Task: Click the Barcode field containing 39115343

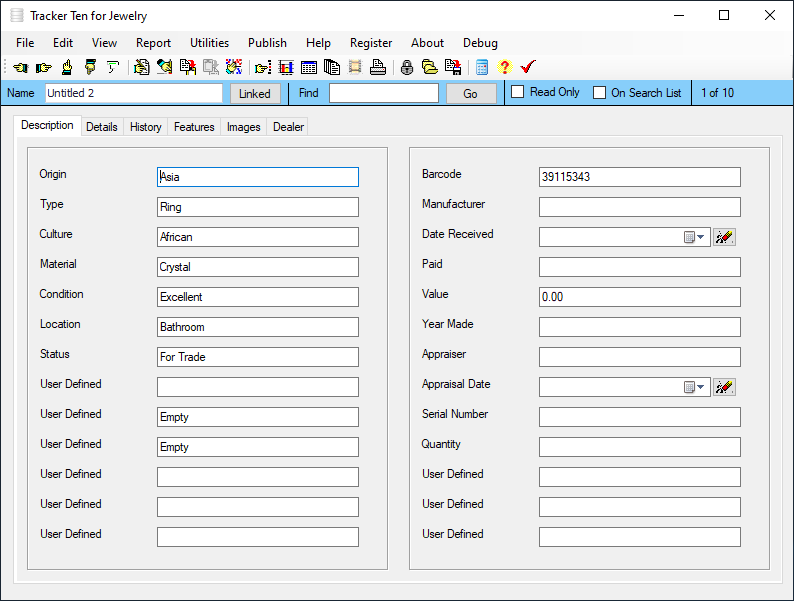Action: tap(640, 177)
